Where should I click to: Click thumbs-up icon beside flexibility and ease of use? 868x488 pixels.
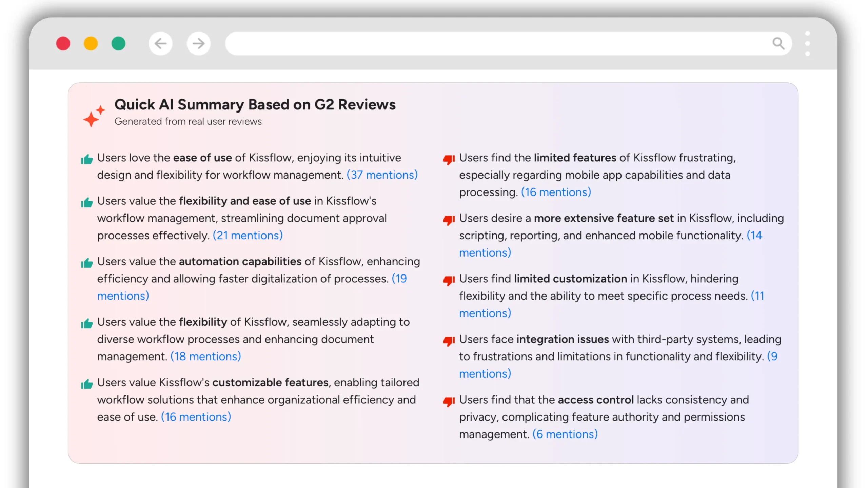click(x=87, y=202)
